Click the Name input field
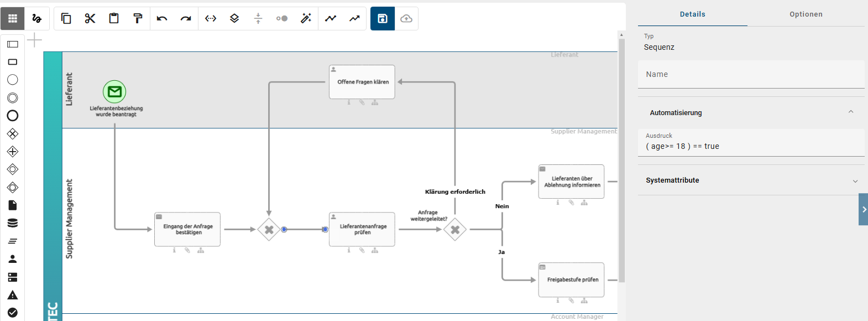Screen dimensions: 868x321 [x=751, y=75]
